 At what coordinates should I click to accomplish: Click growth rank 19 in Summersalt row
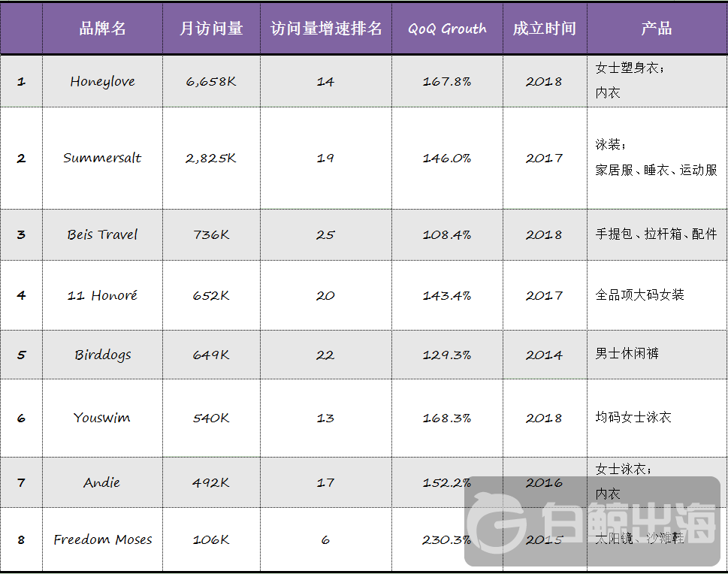pos(325,159)
